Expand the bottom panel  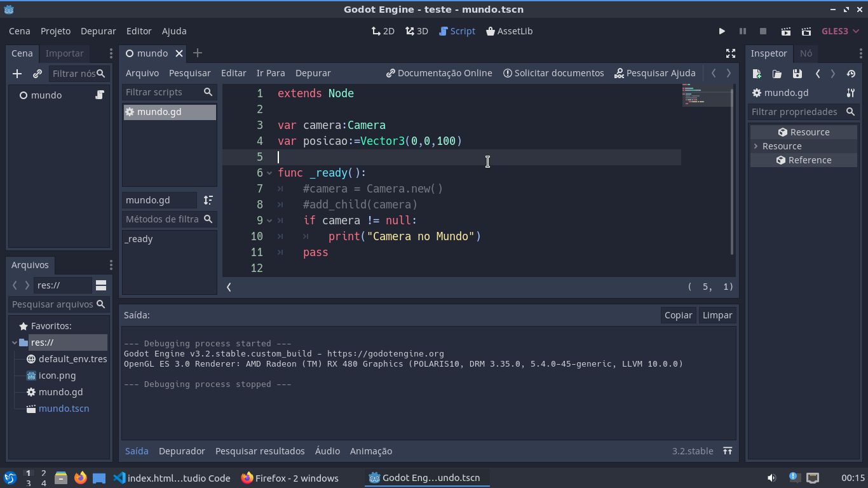click(x=728, y=451)
